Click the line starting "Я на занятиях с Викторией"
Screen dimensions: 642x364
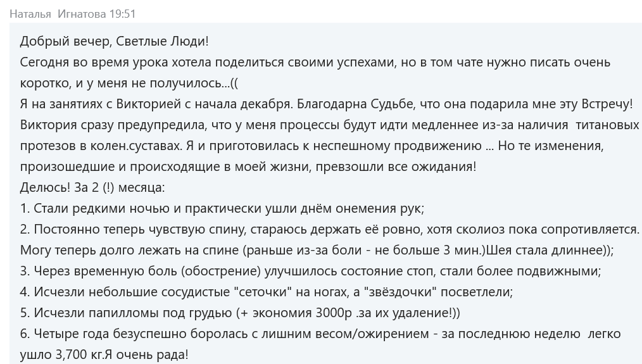pos(326,104)
